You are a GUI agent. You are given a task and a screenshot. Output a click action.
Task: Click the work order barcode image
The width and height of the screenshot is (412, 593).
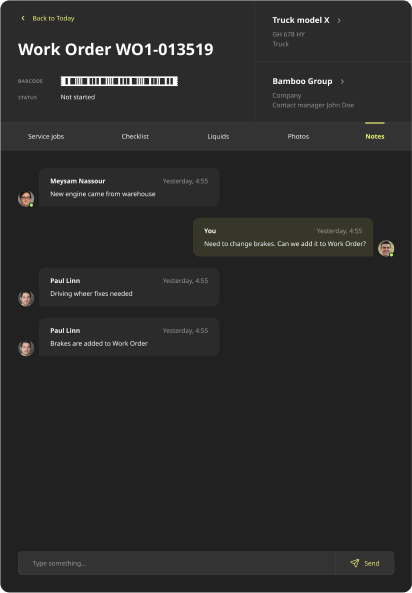119,81
